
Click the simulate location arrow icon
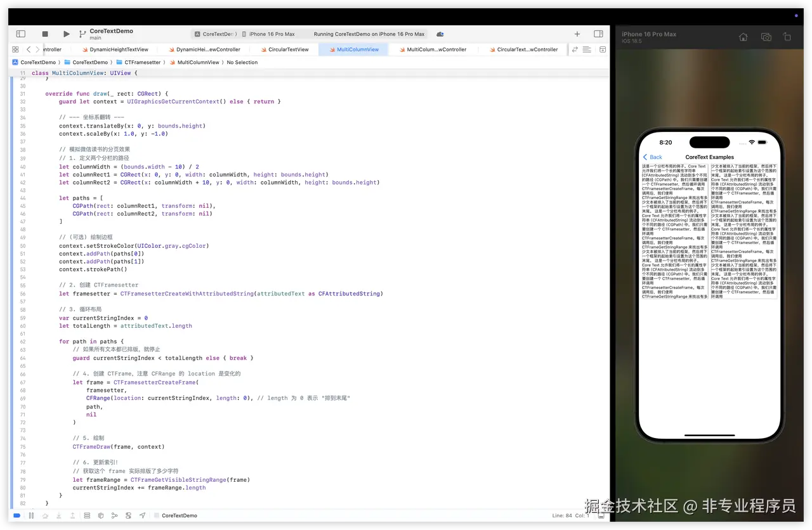(143, 515)
